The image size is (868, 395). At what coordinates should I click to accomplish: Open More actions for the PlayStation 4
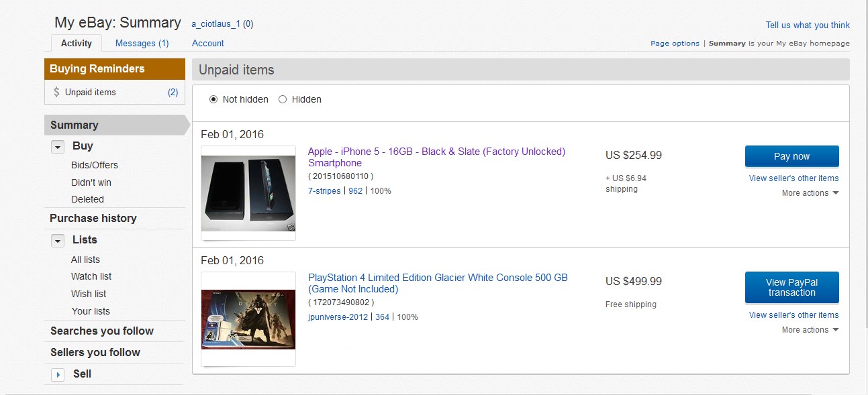click(x=810, y=330)
